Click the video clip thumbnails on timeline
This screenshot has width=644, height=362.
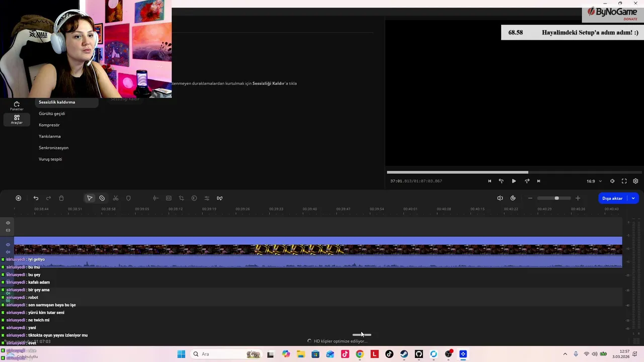[x=318, y=249]
